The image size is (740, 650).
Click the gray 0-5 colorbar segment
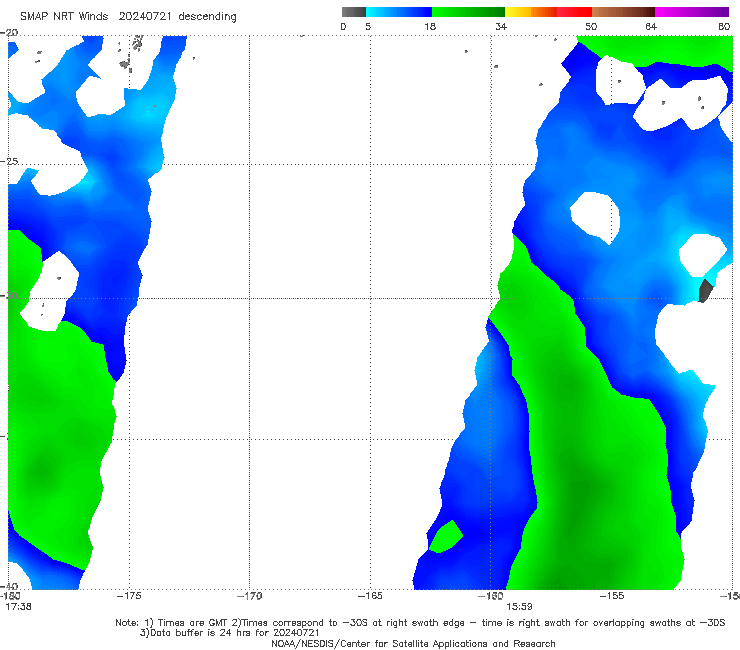pyautogui.click(x=354, y=12)
